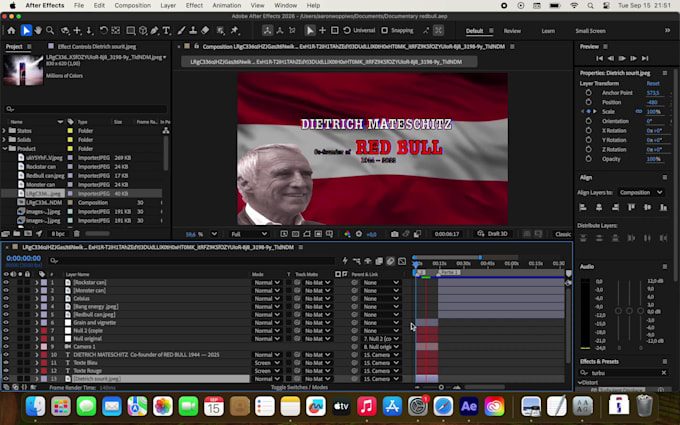The image size is (680, 425).
Task: Click the Project panel thumbnail size slider
Action: (x=98, y=234)
